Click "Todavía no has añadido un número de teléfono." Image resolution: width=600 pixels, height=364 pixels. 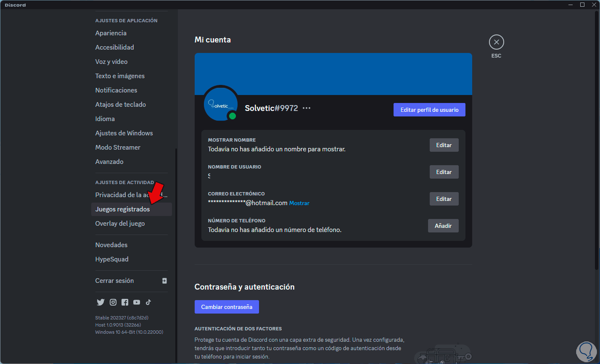[275, 230]
